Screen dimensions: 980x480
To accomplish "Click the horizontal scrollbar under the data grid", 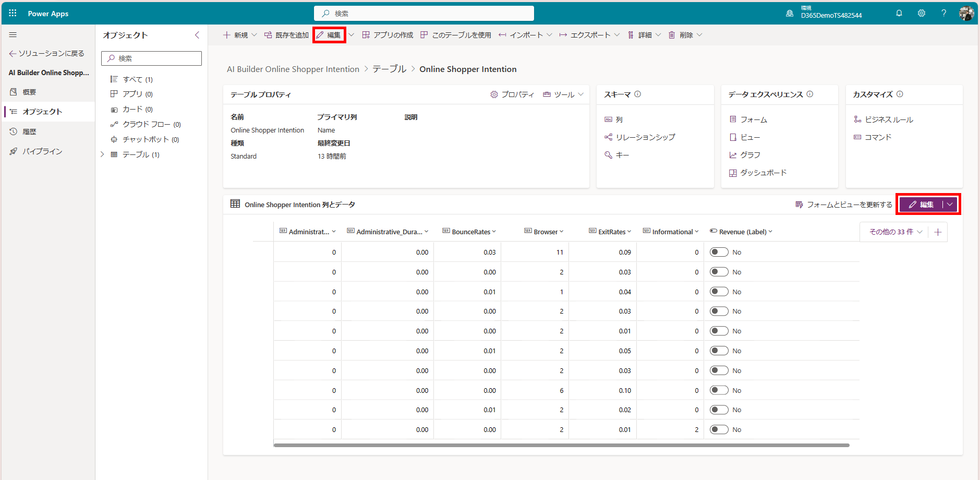I will 562,445.
